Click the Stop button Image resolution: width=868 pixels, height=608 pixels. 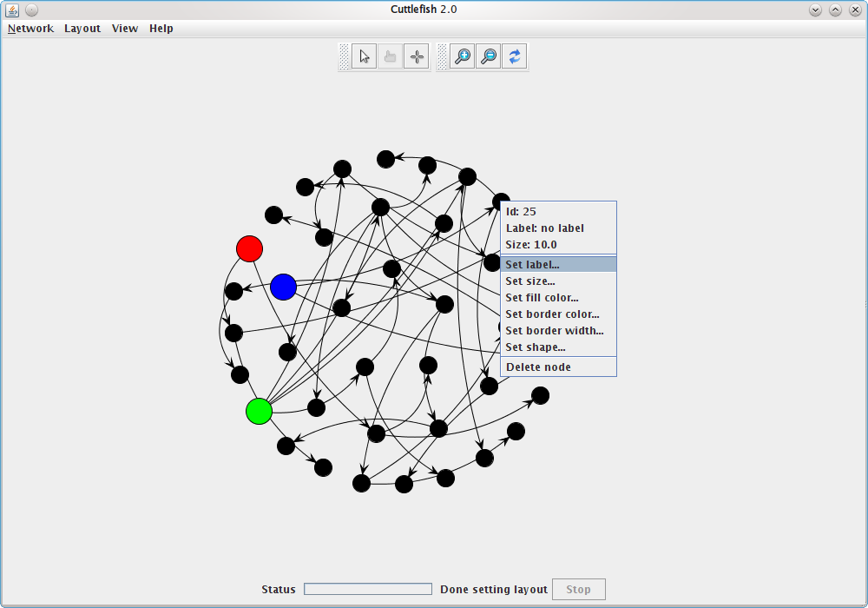click(578, 589)
